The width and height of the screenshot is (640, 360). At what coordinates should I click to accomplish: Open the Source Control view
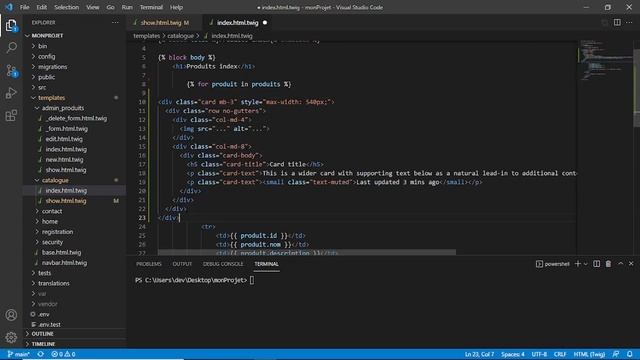11,71
